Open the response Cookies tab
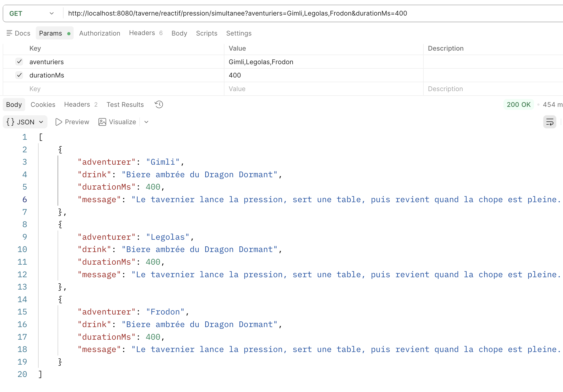563x392 pixels. point(43,104)
